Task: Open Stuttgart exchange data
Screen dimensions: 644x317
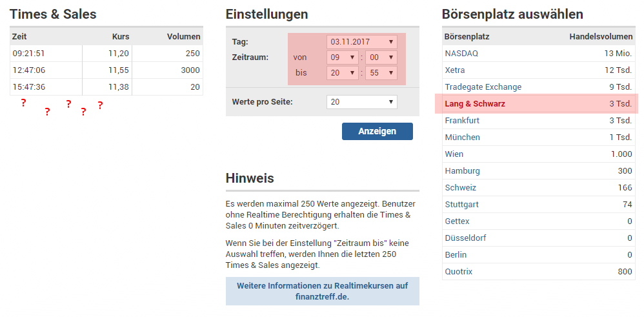Action: (461, 204)
